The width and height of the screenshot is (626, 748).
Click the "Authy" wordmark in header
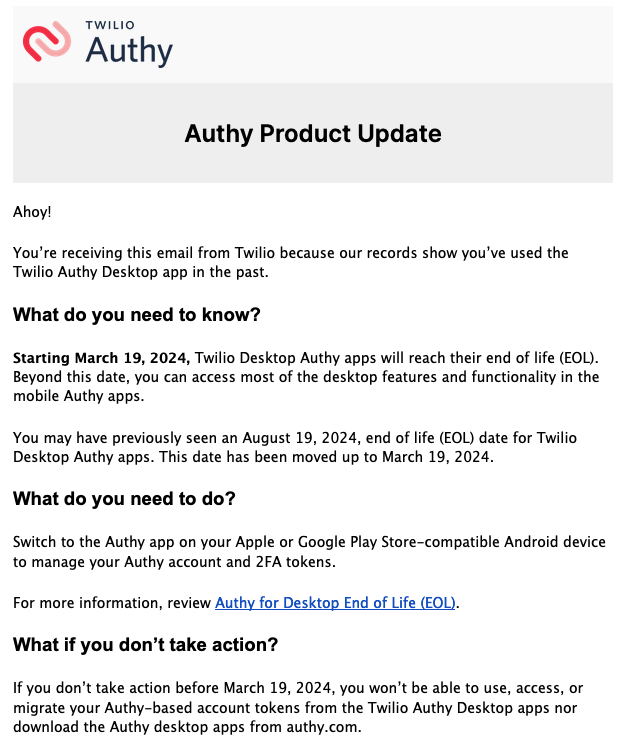[x=129, y=49]
